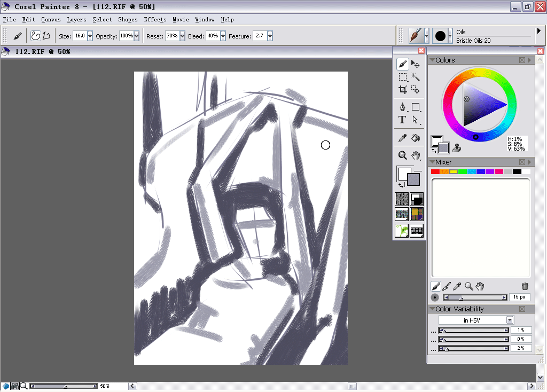Viewport: 547px width, 392px height.
Task: Select the Grabber hand tool in toolbox
Action: [x=415, y=155]
